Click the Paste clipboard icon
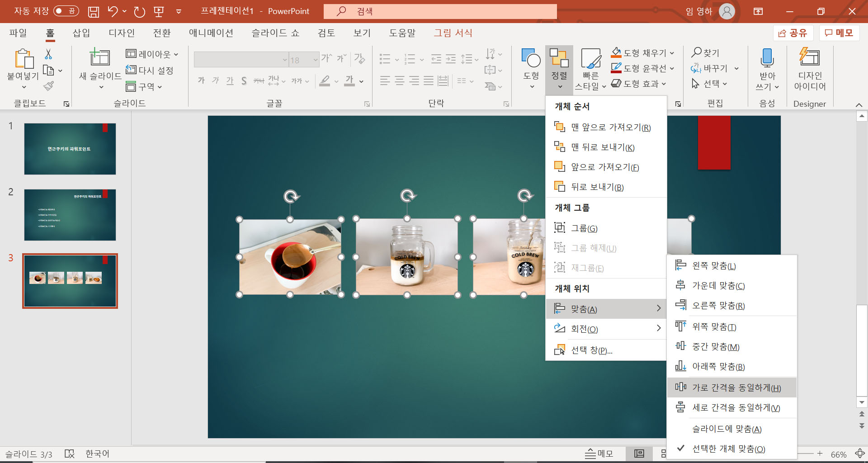Viewport: 868px width, 463px height. 24,58
